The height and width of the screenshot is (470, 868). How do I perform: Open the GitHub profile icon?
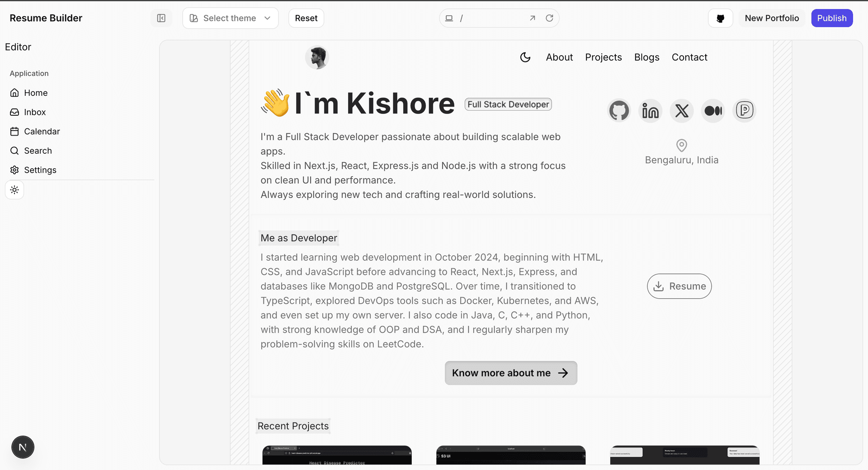pos(619,111)
